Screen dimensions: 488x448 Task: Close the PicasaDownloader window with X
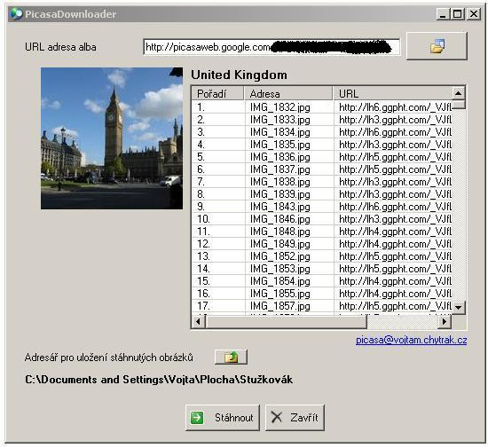pyautogui.click(x=474, y=14)
